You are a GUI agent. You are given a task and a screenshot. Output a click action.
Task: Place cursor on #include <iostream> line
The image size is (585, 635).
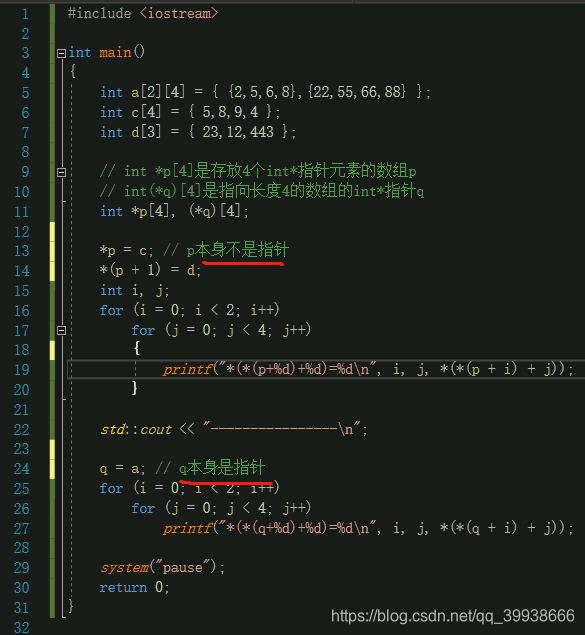pyautogui.click(x=143, y=13)
